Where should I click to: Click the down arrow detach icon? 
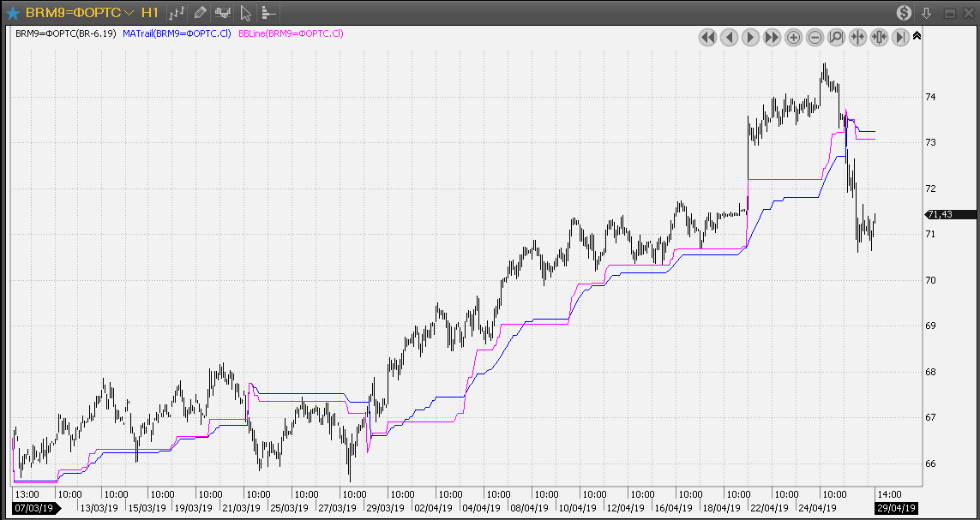(926, 13)
